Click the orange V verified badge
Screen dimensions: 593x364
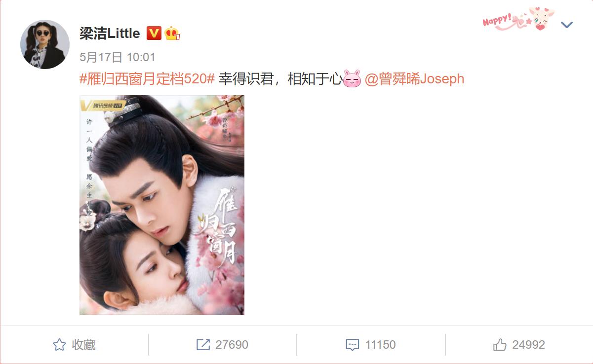(154, 34)
